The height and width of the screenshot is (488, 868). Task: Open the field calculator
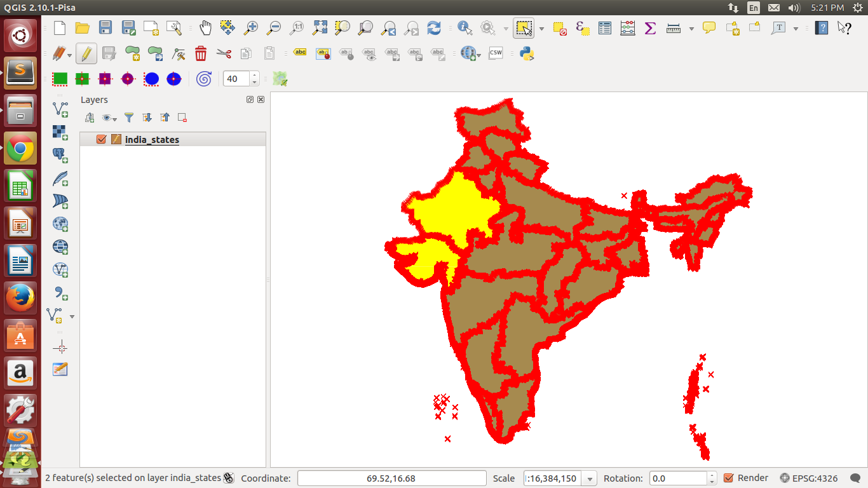pyautogui.click(x=628, y=28)
